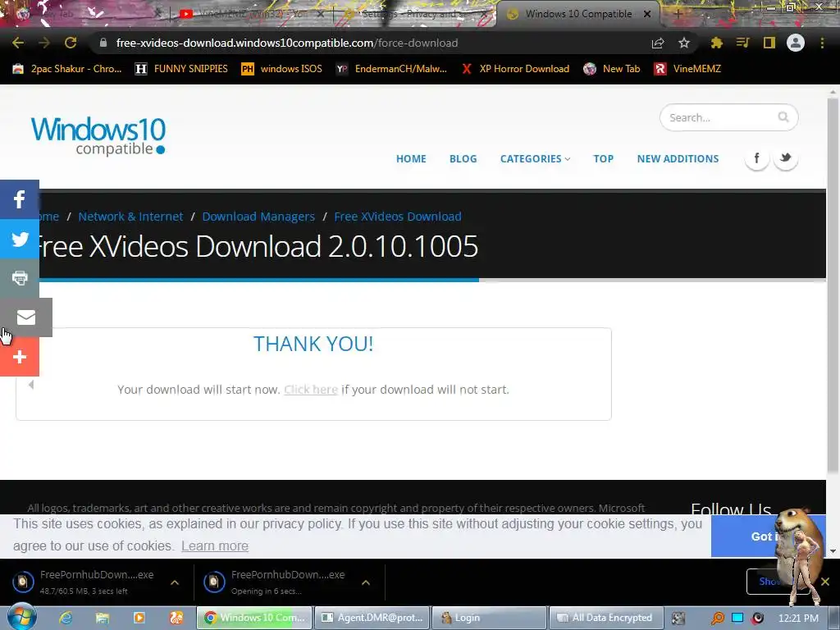Click the orange plus more-sharing button
The height and width of the screenshot is (630, 840).
pyautogui.click(x=20, y=357)
